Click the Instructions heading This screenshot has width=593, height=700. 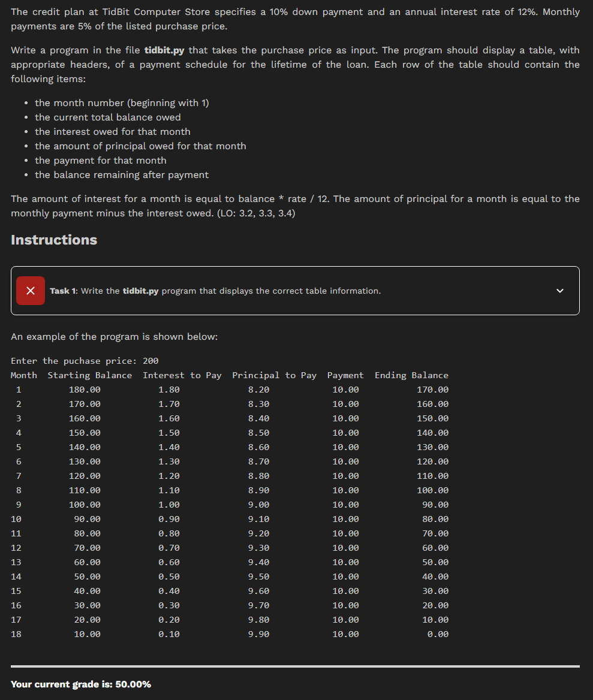click(53, 240)
